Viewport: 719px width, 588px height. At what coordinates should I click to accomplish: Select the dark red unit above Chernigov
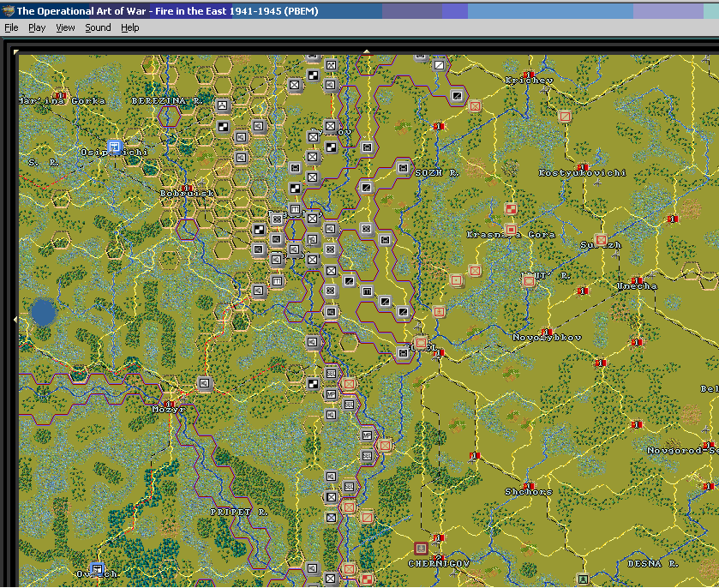(x=421, y=548)
